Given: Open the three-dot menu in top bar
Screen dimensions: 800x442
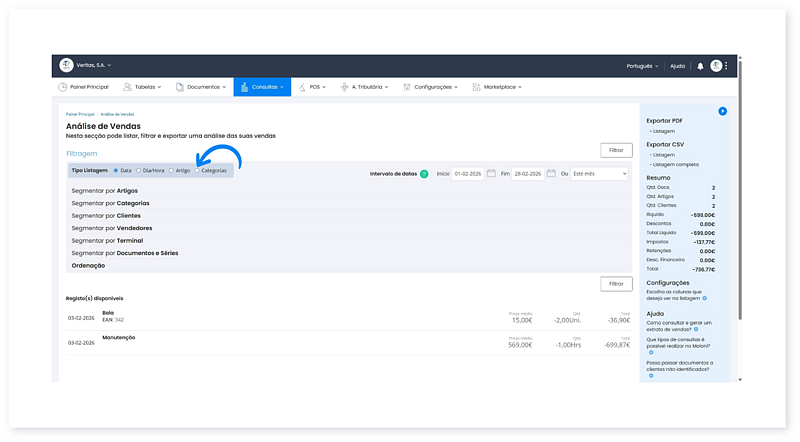Looking at the screenshot, I should [727, 66].
